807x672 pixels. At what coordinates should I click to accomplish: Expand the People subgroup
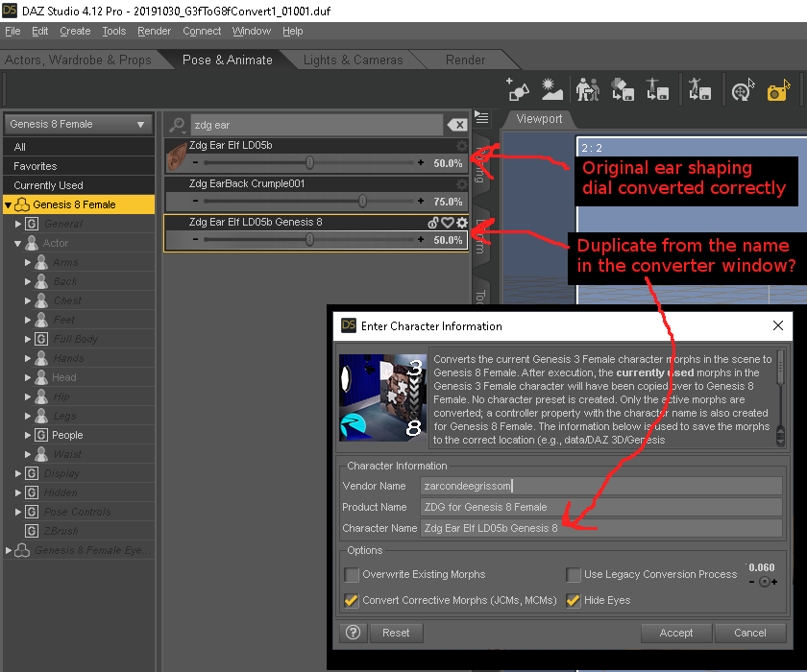coord(28,435)
